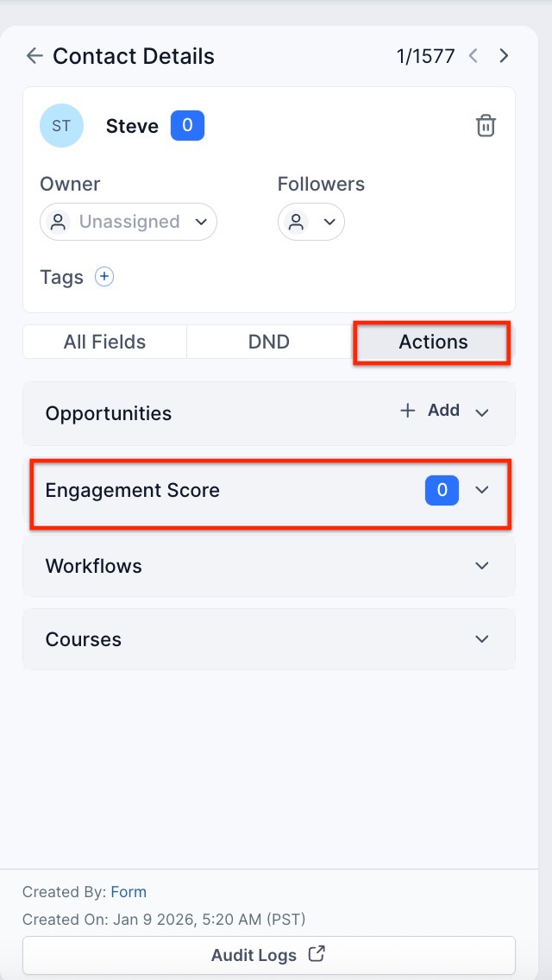Image resolution: width=552 pixels, height=980 pixels.
Task: Click the back arrow beside Contact Details
Action: click(x=34, y=56)
